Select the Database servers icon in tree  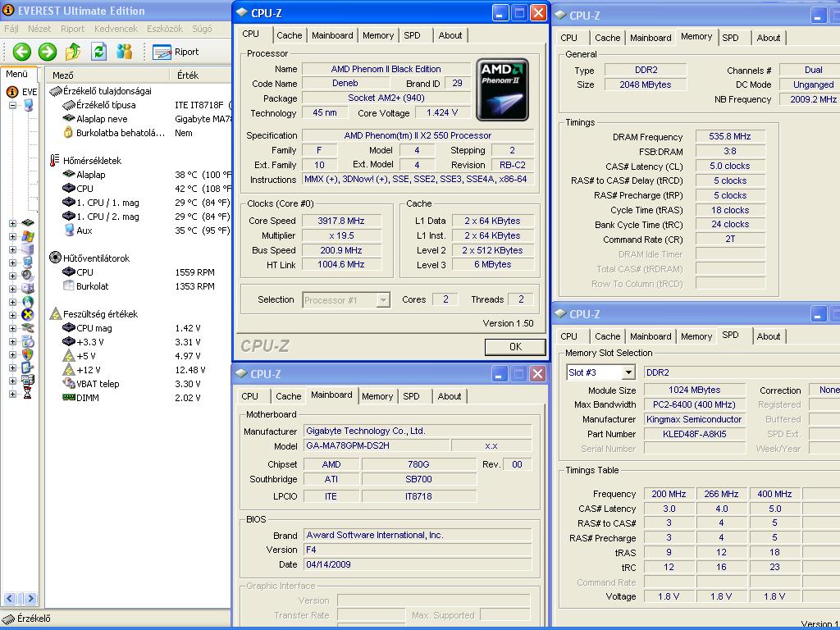(28, 381)
